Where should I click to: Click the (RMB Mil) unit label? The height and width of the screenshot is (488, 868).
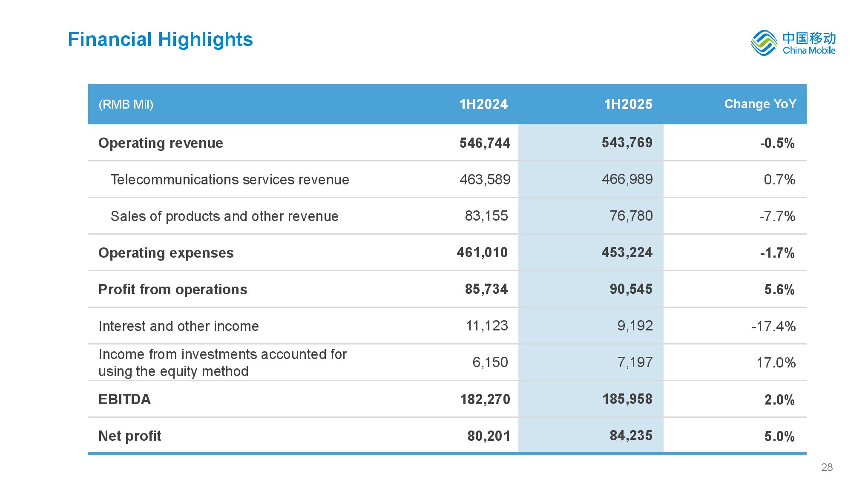point(126,104)
